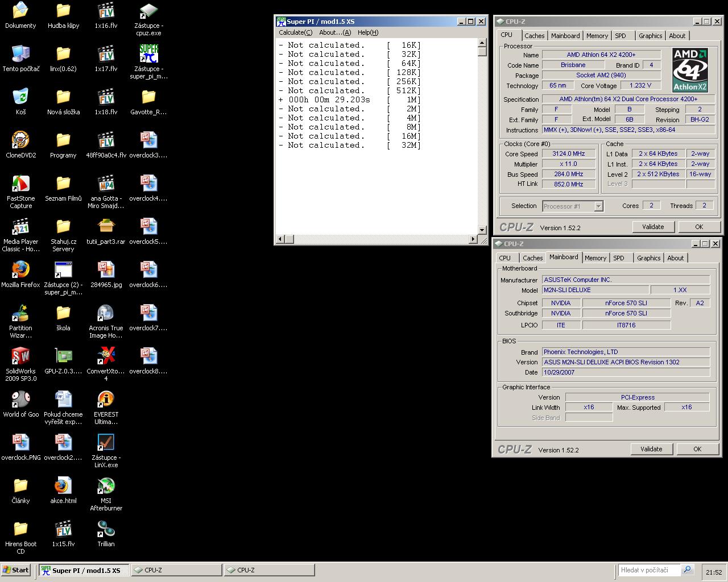Click the taskbar clock showing 21:52
The image size is (728, 582).
714,572
